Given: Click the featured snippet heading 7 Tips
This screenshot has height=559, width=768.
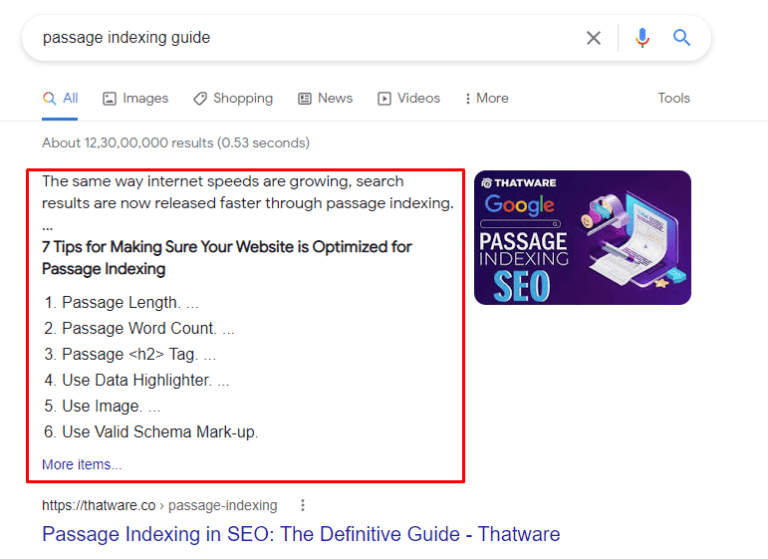Looking at the screenshot, I should pos(227,258).
